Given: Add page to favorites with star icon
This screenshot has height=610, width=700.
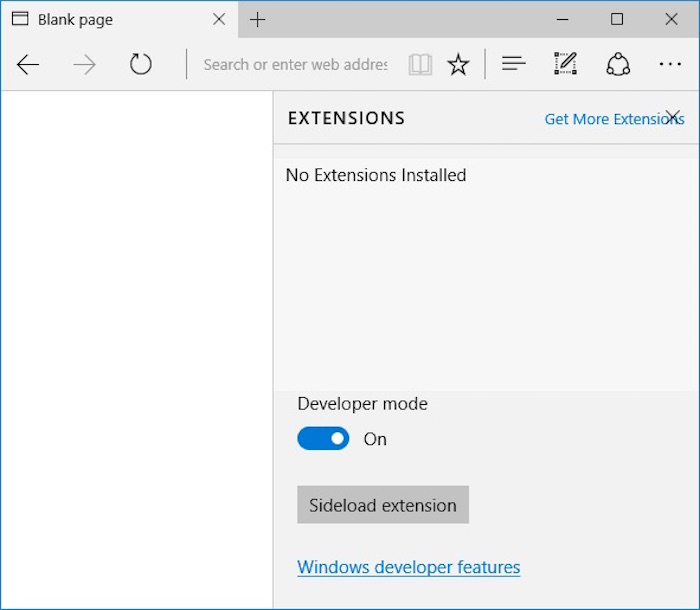Looking at the screenshot, I should (458, 65).
